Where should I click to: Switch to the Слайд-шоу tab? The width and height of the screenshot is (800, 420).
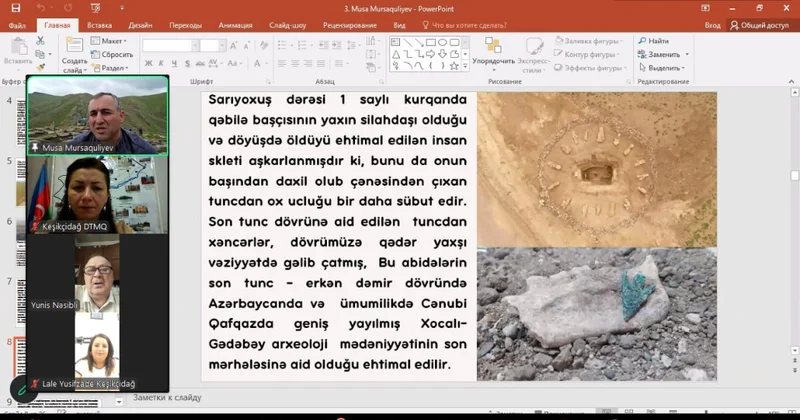tap(288, 25)
